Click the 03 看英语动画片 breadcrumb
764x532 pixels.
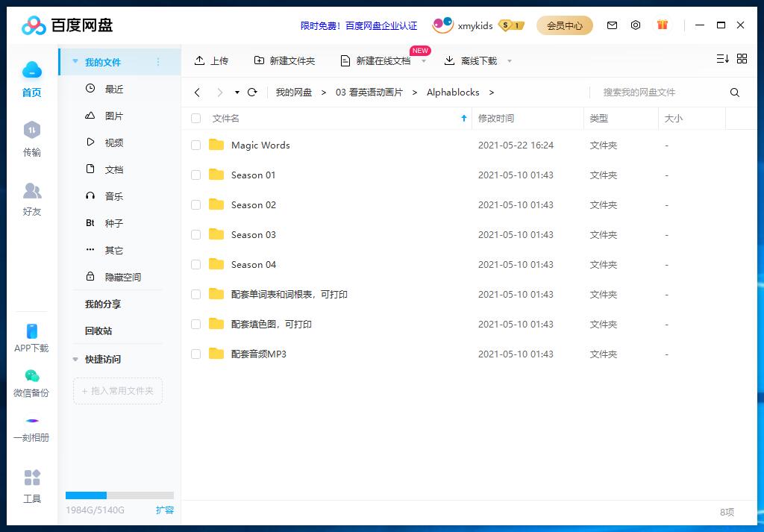tap(369, 93)
